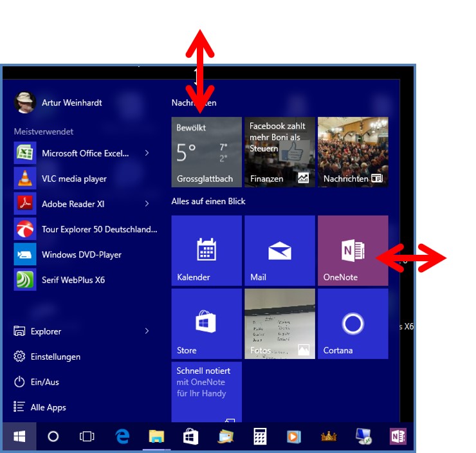Open the mail envelope app in taskbar
This screenshot has width=476, height=453.
click(x=226, y=437)
